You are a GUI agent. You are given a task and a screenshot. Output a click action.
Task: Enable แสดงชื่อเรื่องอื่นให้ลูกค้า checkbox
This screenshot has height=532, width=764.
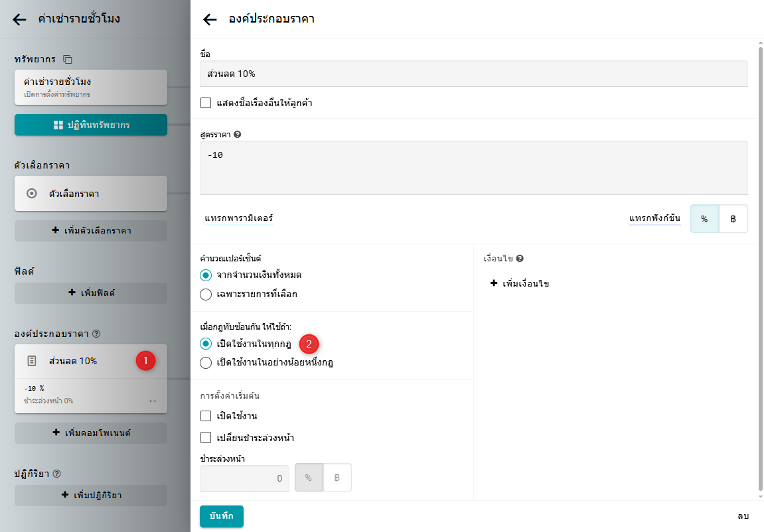206,103
